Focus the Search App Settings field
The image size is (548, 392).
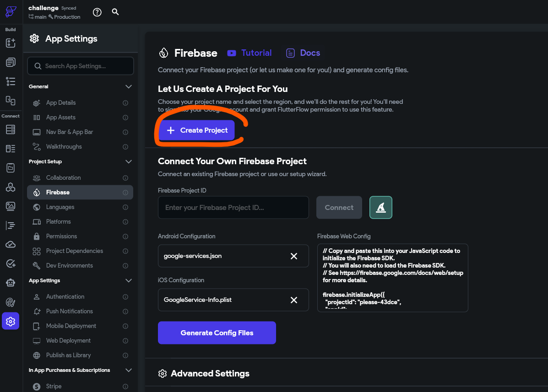pos(81,66)
